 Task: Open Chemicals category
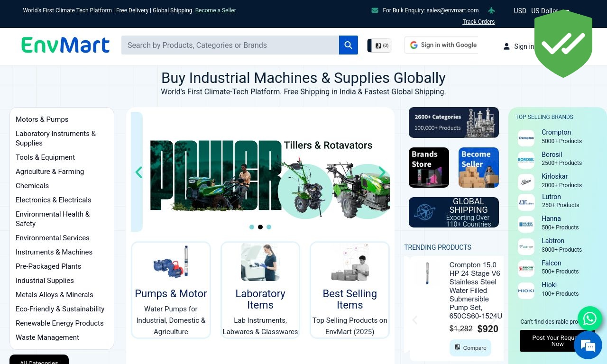[32, 186]
